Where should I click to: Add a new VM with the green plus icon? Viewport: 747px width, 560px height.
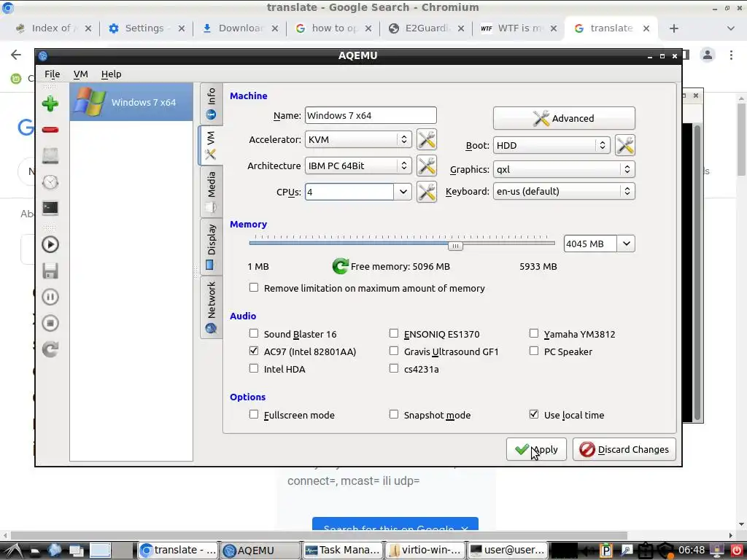coord(50,104)
